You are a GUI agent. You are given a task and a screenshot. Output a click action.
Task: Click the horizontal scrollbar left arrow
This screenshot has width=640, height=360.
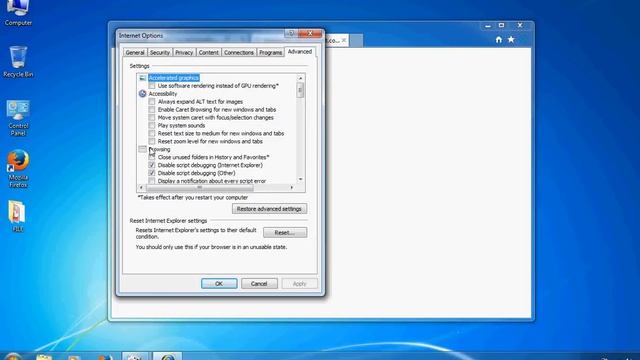(x=141, y=188)
